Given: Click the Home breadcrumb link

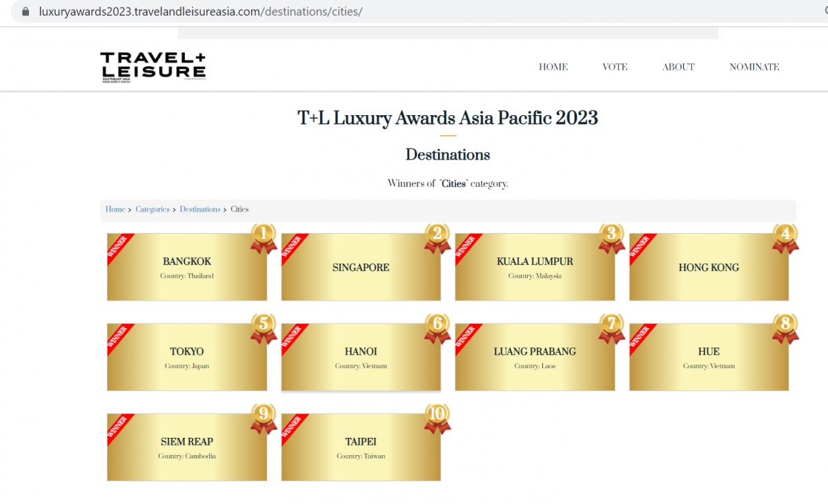Looking at the screenshot, I should point(115,210).
